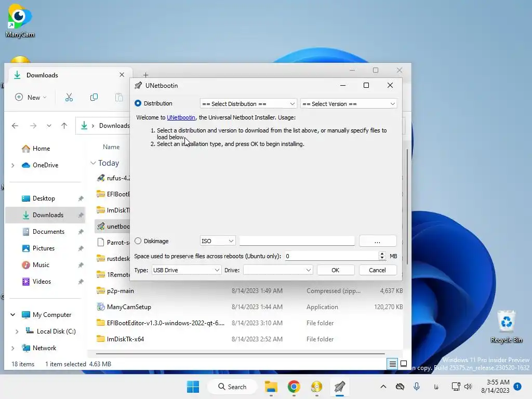Click Cancel in UNetbootin dialog
This screenshot has height=399, width=532.
coord(377,270)
